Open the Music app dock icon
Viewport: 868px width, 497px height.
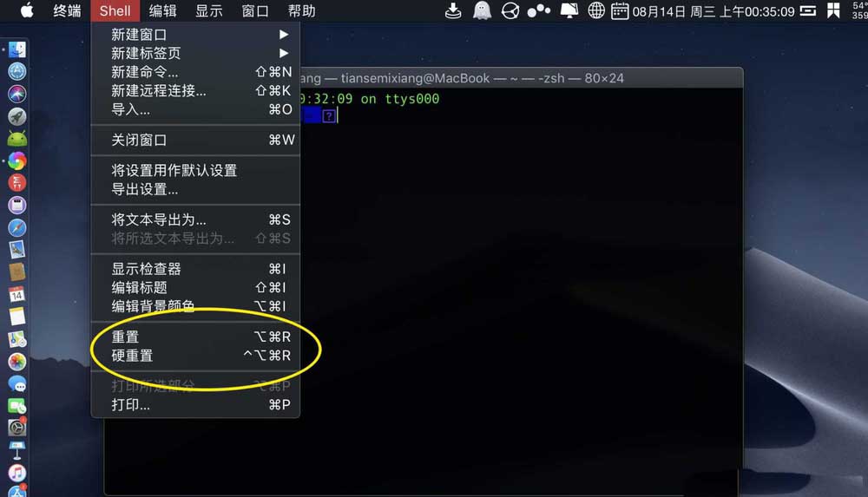coord(17,473)
